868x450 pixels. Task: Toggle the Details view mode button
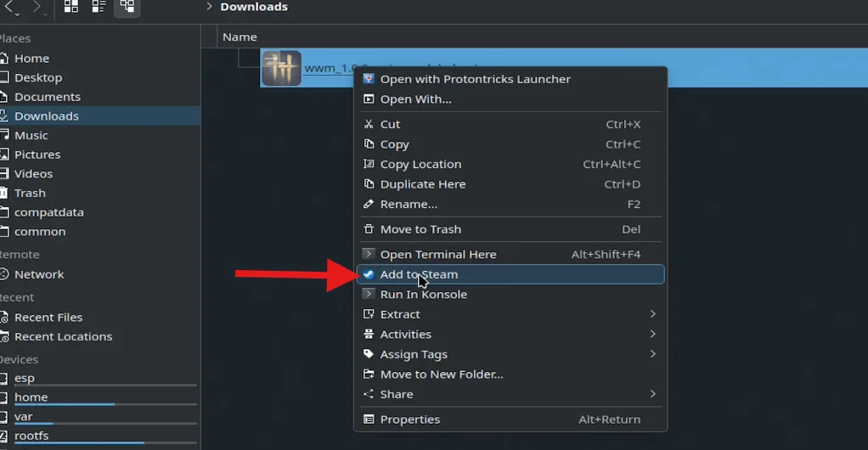coord(127,7)
